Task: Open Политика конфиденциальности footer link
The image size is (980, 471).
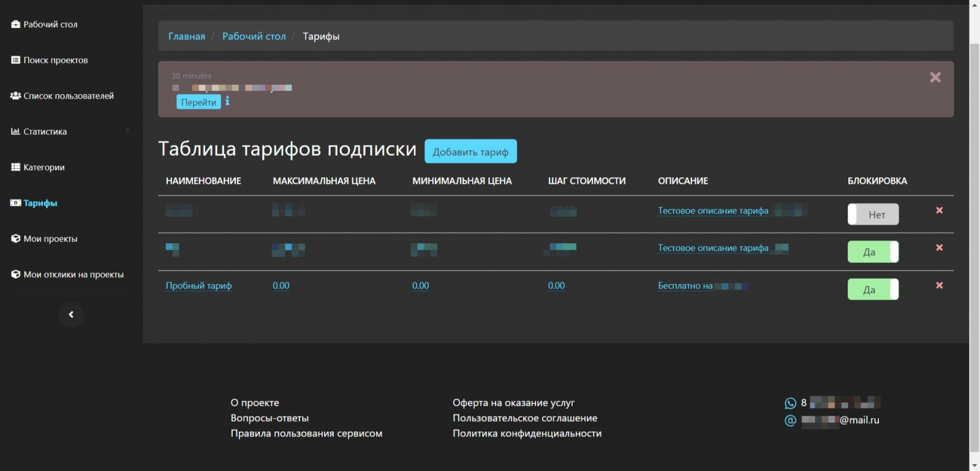Action: [x=527, y=434]
